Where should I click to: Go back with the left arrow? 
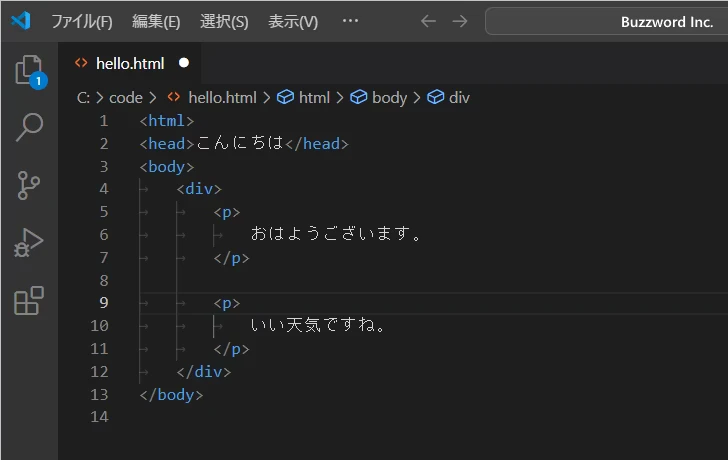click(x=428, y=21)
